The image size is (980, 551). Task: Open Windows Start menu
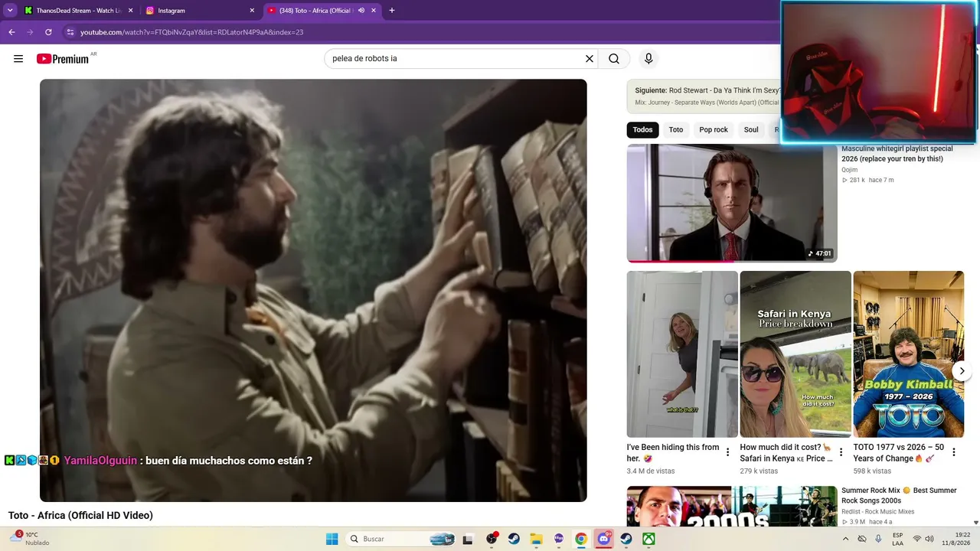point(332,539)
